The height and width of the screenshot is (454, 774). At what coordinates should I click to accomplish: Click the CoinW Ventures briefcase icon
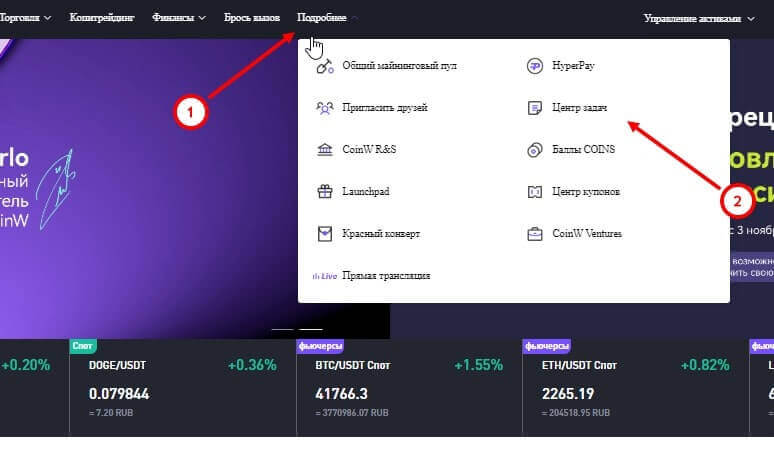(534, 233)
